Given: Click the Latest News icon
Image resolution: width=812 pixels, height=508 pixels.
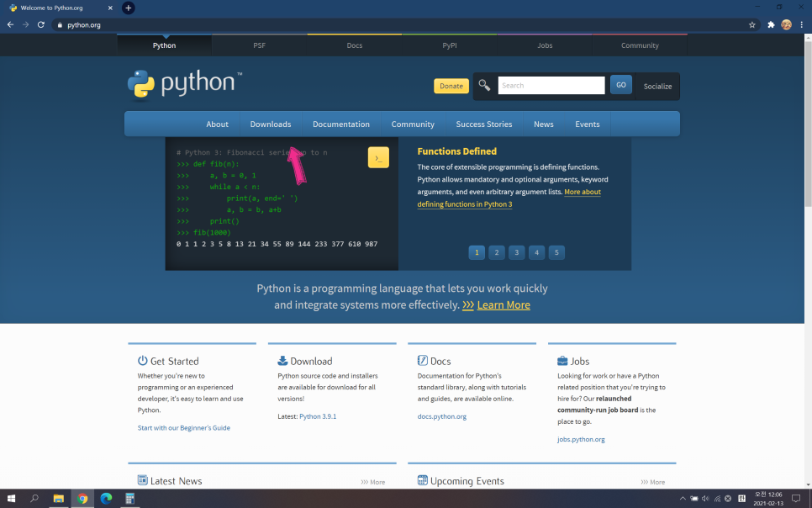Looking at the screenshot, I should 142,480.
